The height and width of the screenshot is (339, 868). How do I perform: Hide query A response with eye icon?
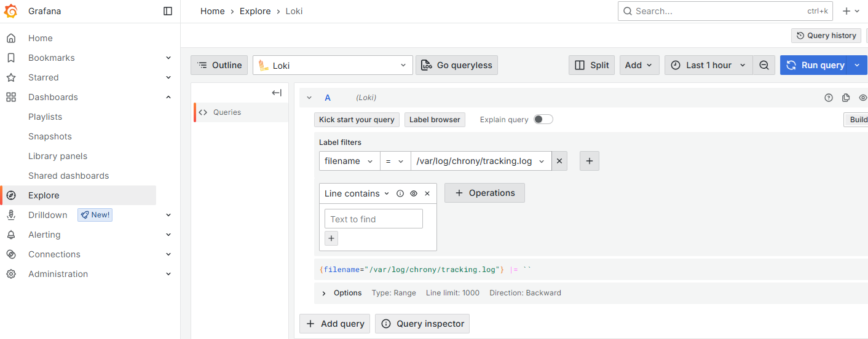pos(862,98)
